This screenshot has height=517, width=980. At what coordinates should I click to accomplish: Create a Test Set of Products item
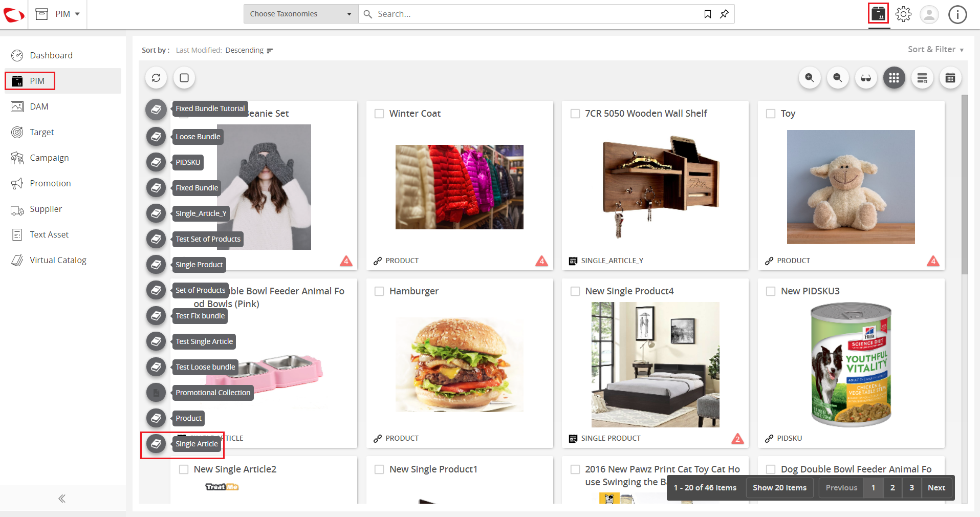pyautogui.click(x=156, y=239)
